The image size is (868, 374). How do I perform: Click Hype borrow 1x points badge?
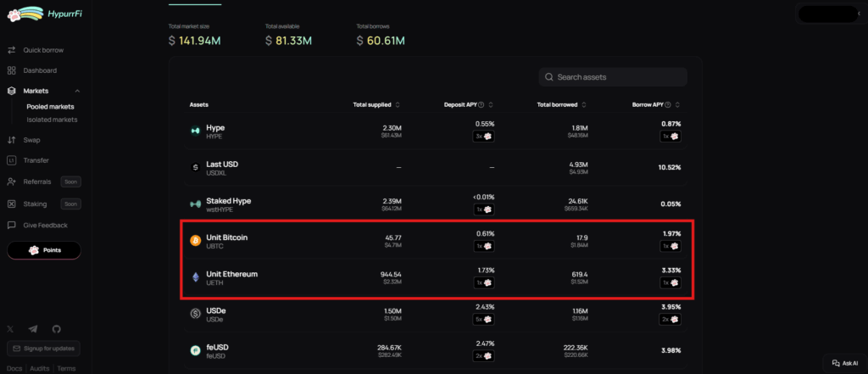pyautogui.click(x=670, y=137)
